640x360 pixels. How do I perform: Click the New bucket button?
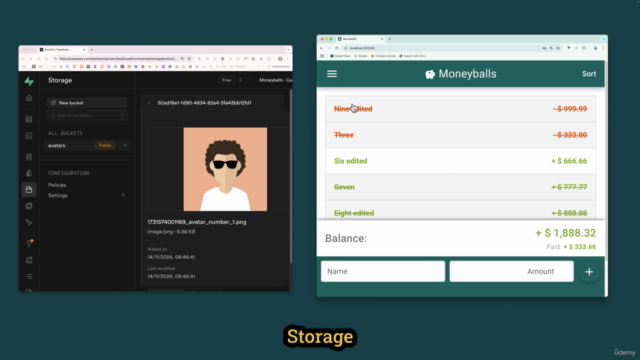click(x=87, y=103)
